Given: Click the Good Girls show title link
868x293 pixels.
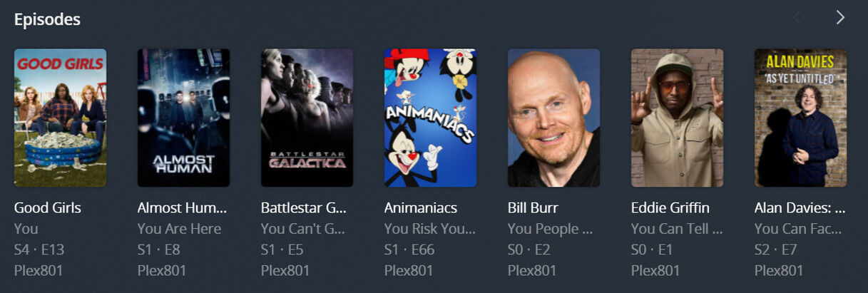Looking at the screenshot, I should (48, 208).
